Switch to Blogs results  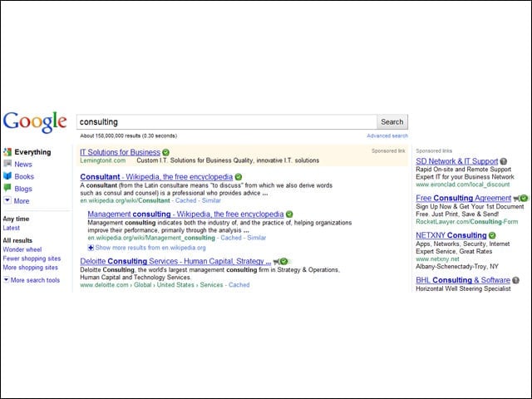[x=23, y=189]
